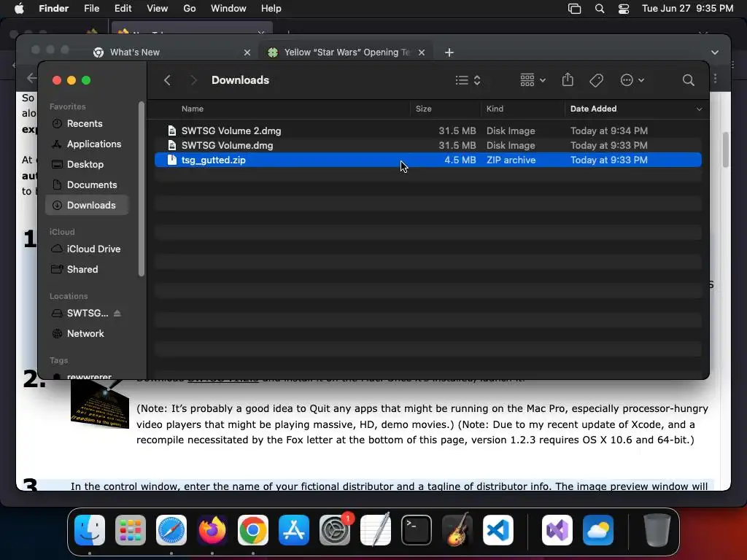This screenshot has width=747, height=560.
Task: Click the Finder window search icon
Action: tap(688, 80)
